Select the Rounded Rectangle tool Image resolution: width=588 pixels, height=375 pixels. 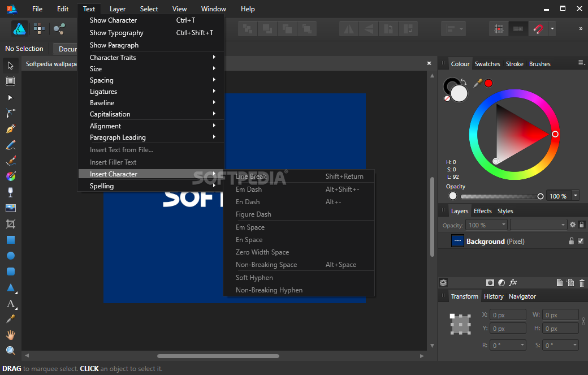pyautogui.click(x=11, y=271)
